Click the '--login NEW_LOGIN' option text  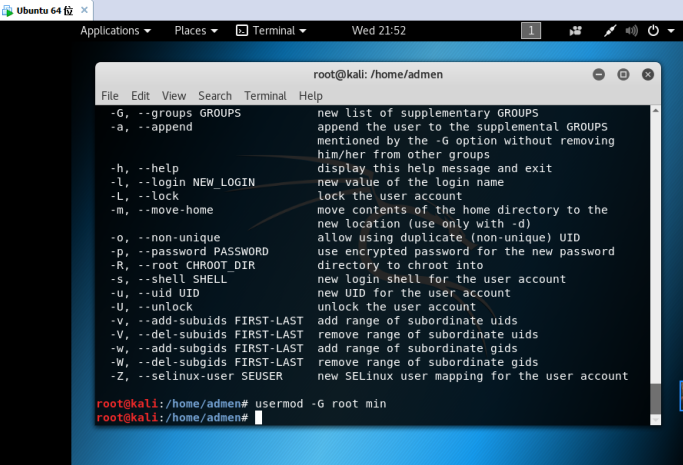click(196, 182)
